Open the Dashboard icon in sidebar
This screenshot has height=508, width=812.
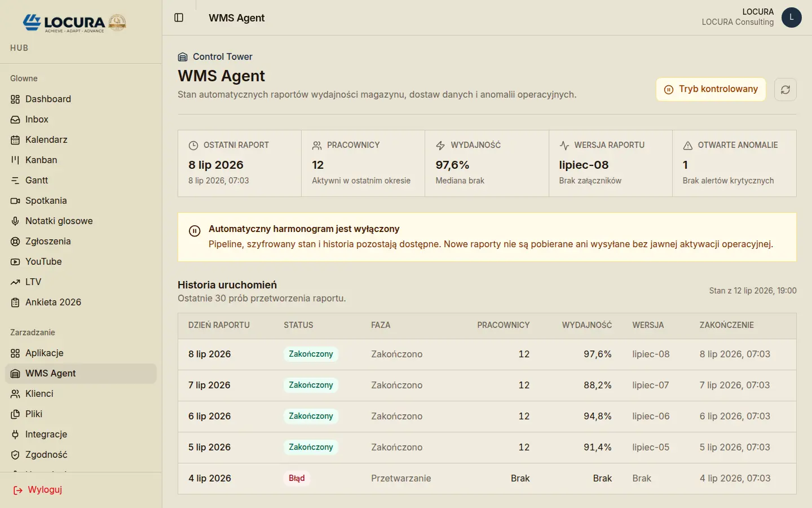click(15, 99)
